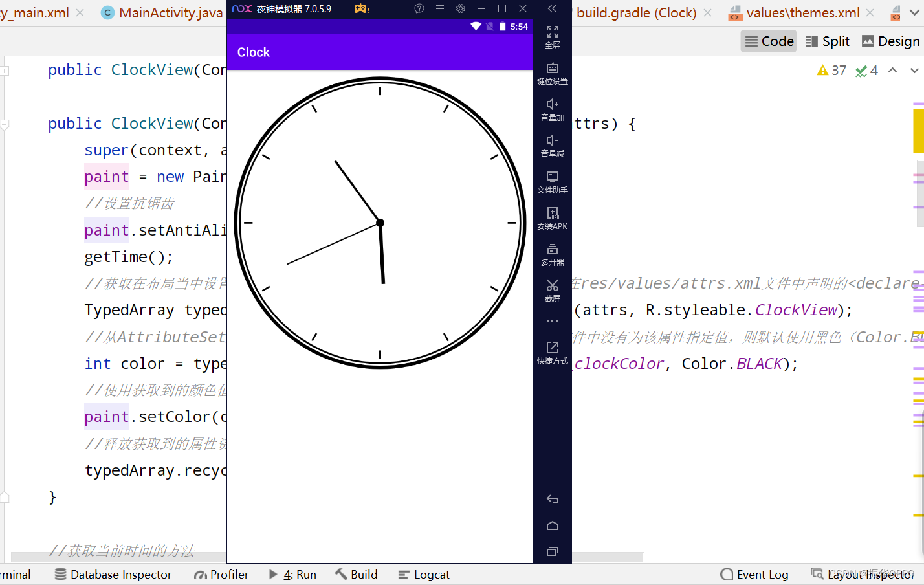Open the Layout Inspector tool window
Image resolution: width=924 pixels, height=585 pixels.
click(863, 575)
